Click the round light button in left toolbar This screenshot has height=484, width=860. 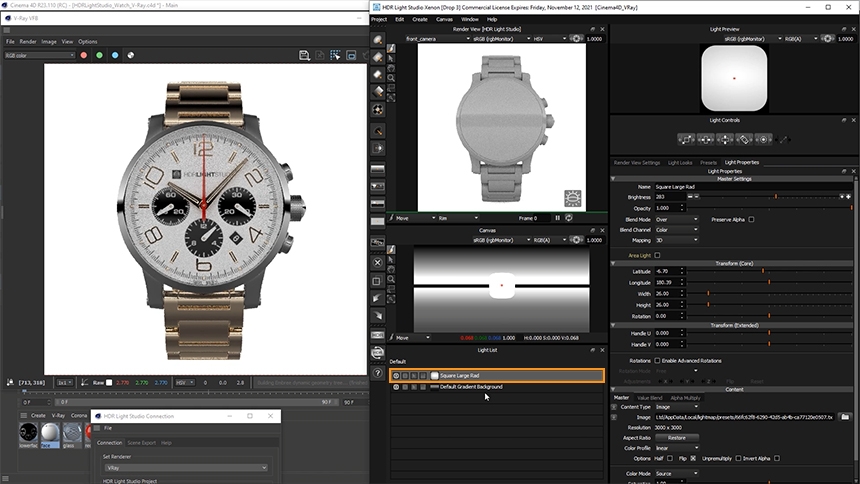[378, 40]
